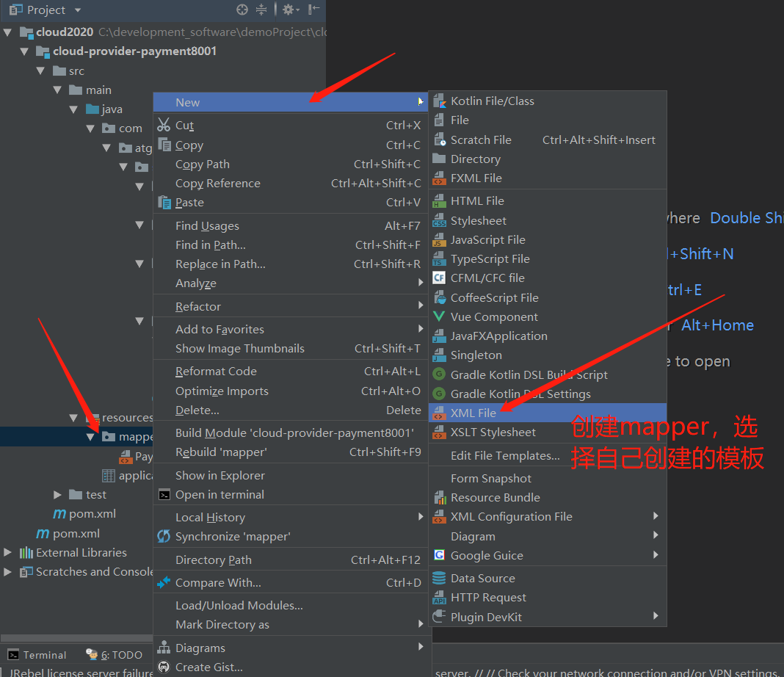Open the 6: TODO tool window tab
Image resolution: width=784 pixels, height=677 pixels.
click(115, 655)
